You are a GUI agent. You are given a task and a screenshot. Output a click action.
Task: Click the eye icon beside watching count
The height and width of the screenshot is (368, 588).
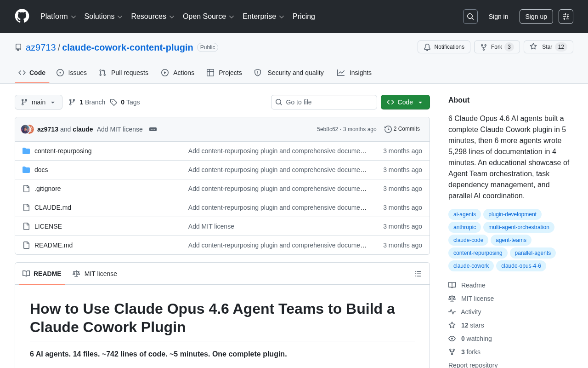coord(452,339)
